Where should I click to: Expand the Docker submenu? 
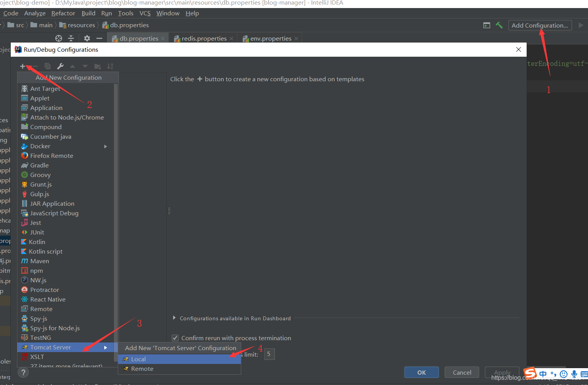point(66,146)
